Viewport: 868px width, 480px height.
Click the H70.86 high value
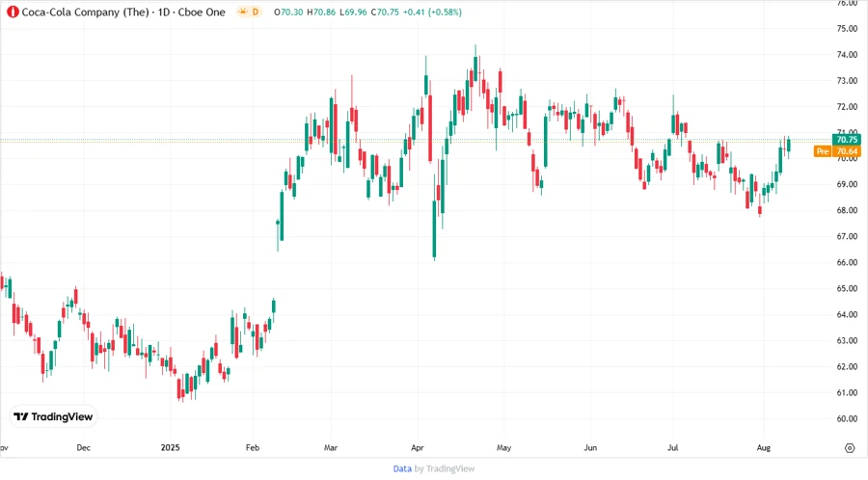(321, 13)
